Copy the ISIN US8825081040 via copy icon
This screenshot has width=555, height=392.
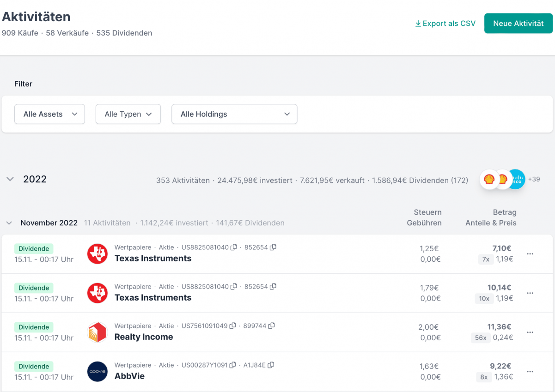coord(233,247)
